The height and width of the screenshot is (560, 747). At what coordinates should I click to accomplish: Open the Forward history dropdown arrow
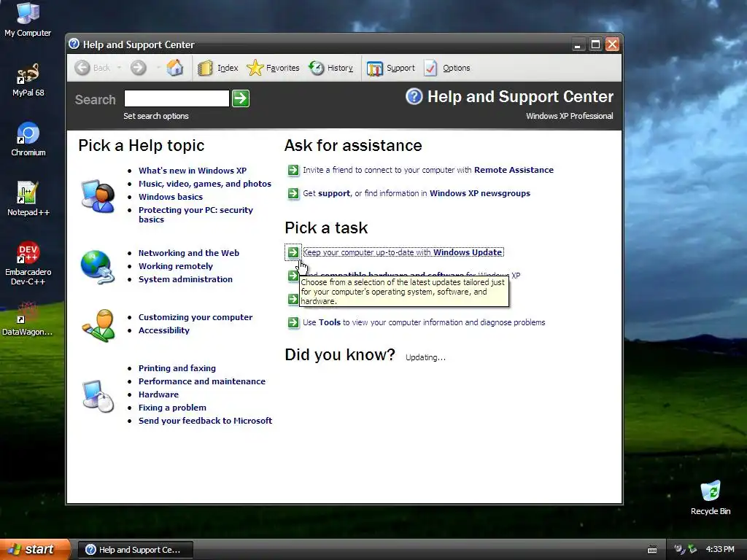(158, 68)
